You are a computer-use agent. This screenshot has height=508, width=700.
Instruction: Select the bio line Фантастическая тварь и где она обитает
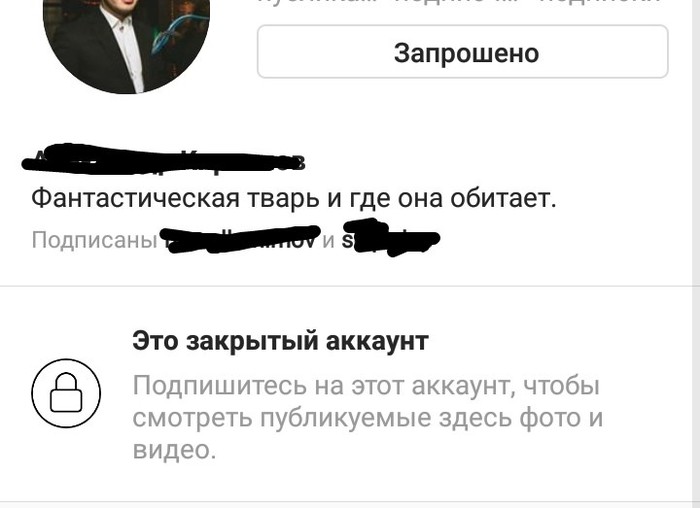click(x=294, y=198)
